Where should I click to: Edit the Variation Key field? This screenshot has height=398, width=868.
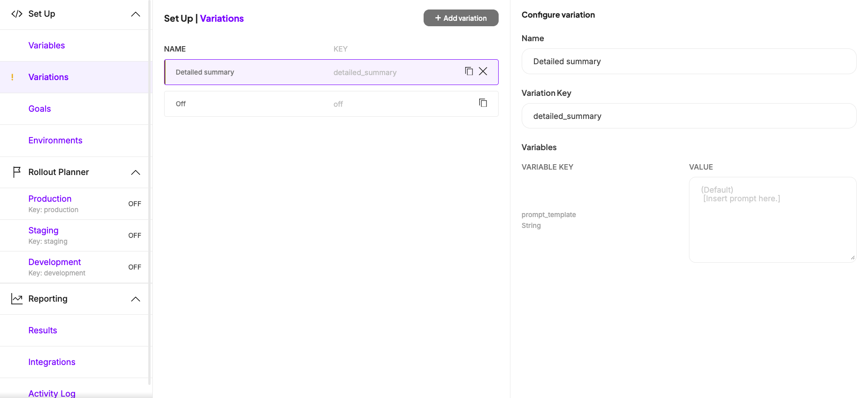tap(689, 116)
